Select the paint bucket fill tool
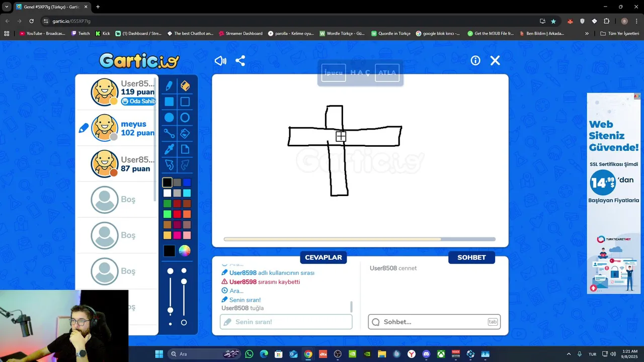644x362 pixels. (x=185, y=133)
